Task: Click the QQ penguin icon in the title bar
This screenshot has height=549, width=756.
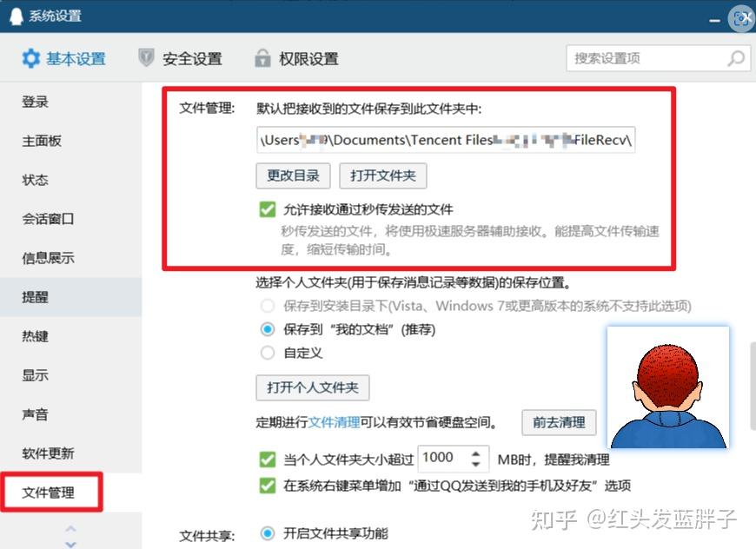Action: pos(16,16)
